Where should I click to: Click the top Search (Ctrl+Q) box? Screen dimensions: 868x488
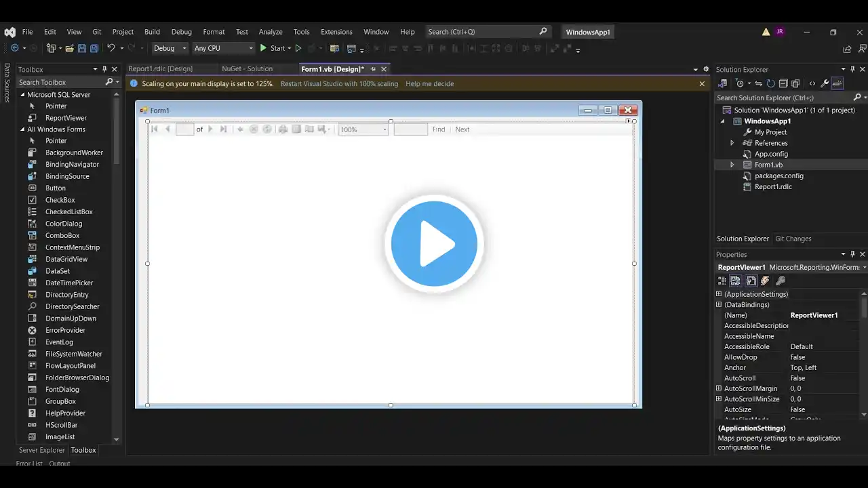tap(488, 32)
